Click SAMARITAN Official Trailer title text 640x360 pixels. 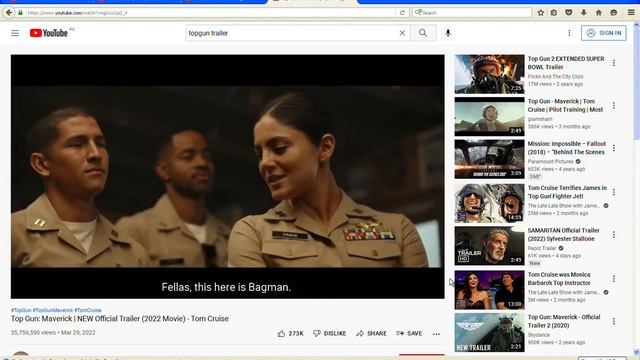pyautogui.click(x=563, y=234)
